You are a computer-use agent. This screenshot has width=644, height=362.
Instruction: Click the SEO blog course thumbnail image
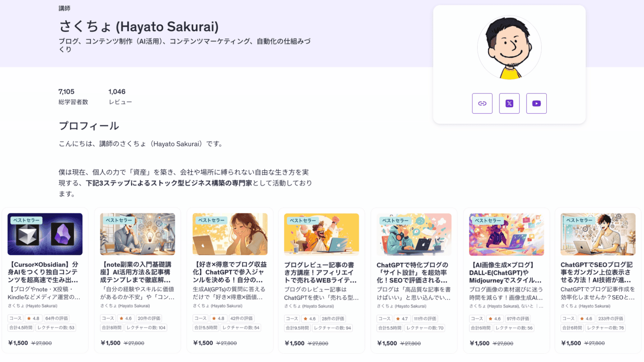pyautogui.click(x=598, y=234)
